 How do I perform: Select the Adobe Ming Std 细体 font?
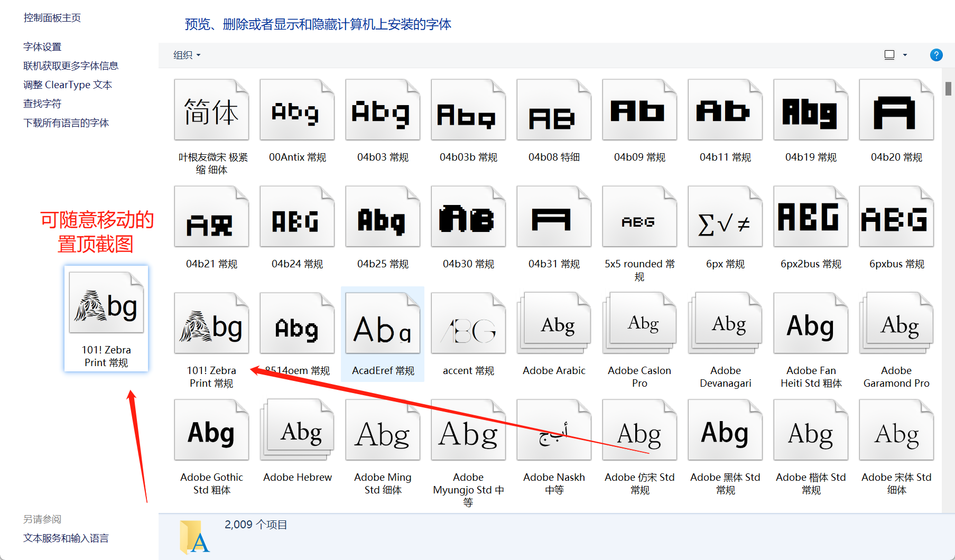[x=383, y=430]
